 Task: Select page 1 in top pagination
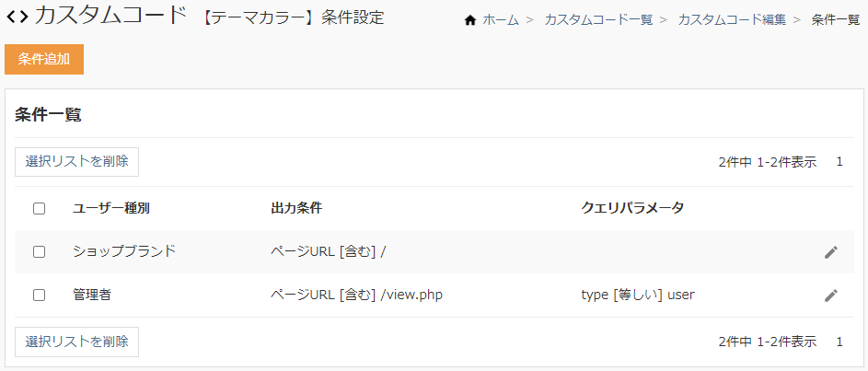(x=839, y=162)
